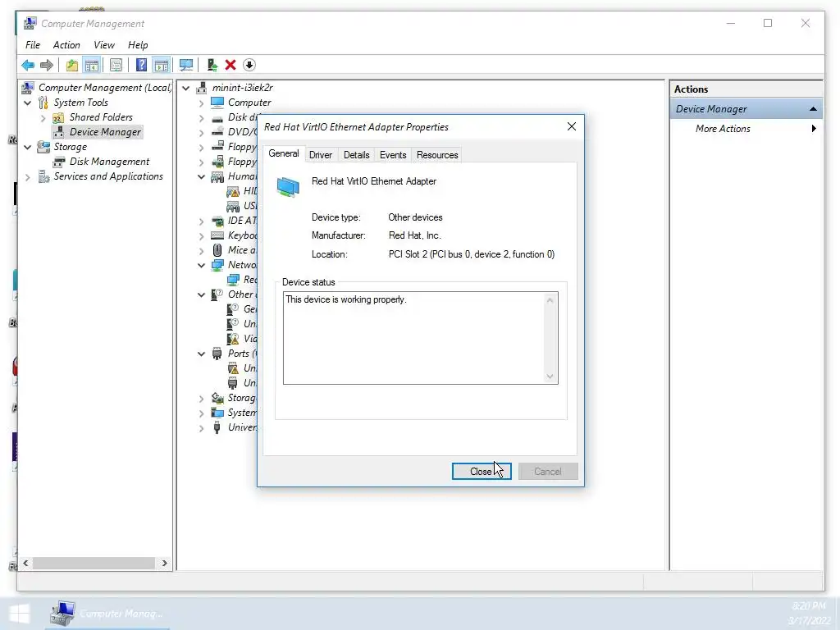
Task: Close Properties dialog with X button
Action: pyautogui.click(x=572, y=126)
